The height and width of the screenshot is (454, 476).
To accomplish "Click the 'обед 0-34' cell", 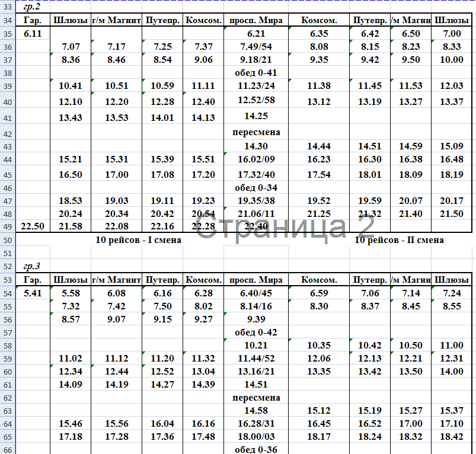I will click(x=256, y=188).
